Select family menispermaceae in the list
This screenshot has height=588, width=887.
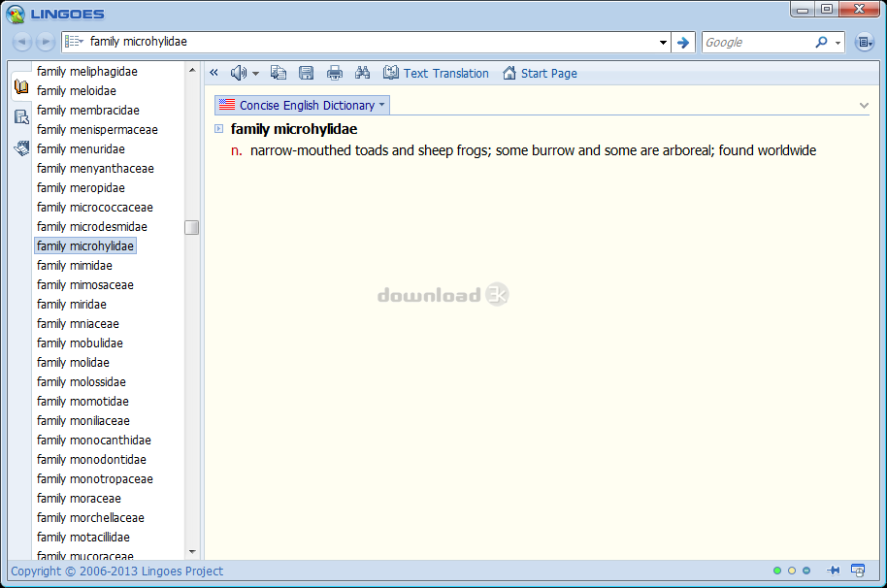pos(97,129)
